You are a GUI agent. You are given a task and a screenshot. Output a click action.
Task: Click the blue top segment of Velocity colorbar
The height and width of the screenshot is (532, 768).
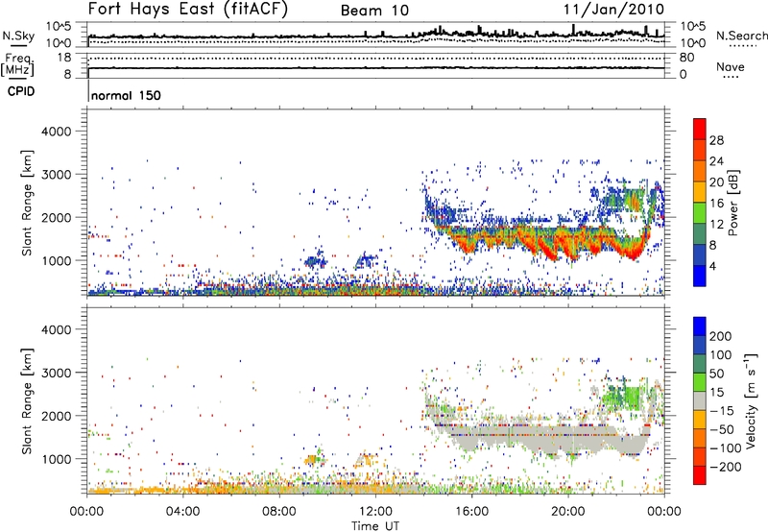pos(700,326)
